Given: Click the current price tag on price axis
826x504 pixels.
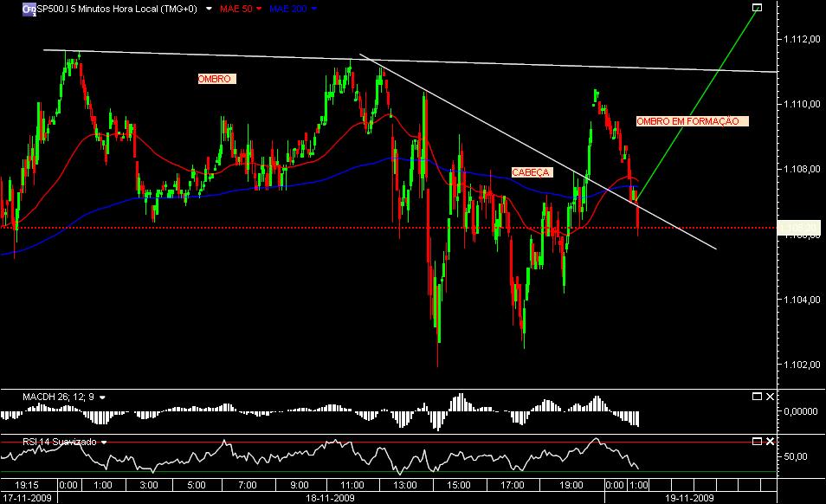Looking at the screenshot, I should click(799, 228).
